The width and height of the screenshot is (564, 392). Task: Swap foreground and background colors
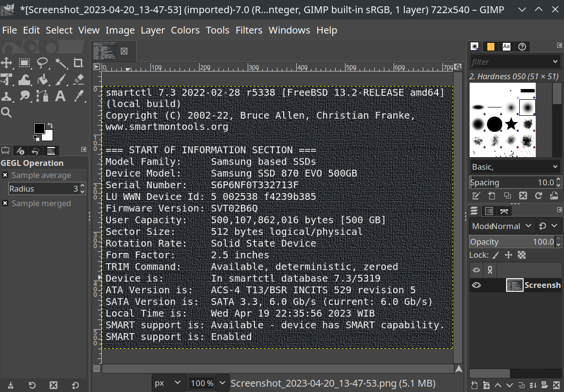(51, 125)
